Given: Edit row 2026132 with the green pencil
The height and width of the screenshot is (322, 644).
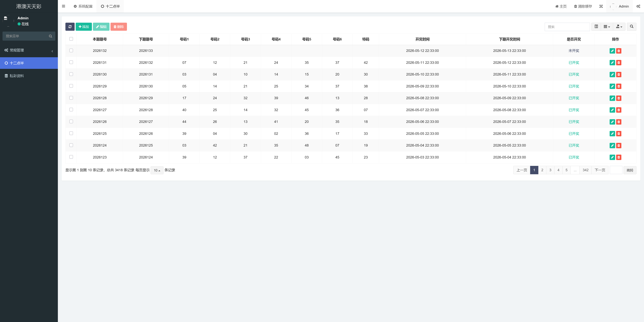Looking at the screenshot, I should 612,51.
